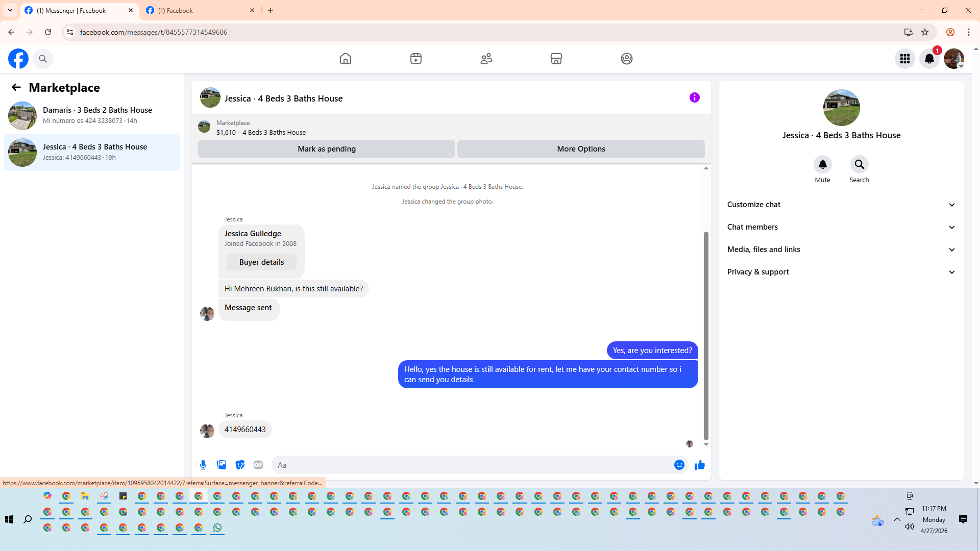Open the notifications bell
The height and width of the screenshot is (551, 980).
pos(929,59)
